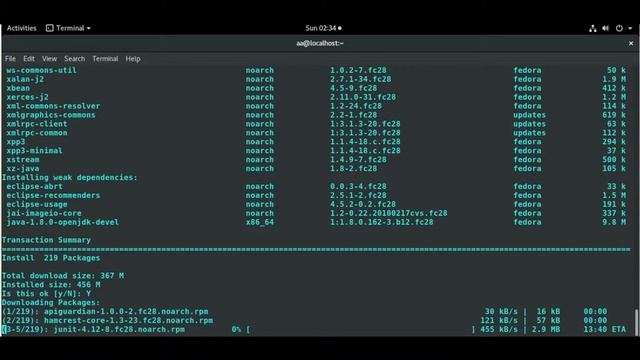Image resolution: width=640 pixels, height=360 pixels.
Task: Click the power icon in top bar
Action: [619, 28]
